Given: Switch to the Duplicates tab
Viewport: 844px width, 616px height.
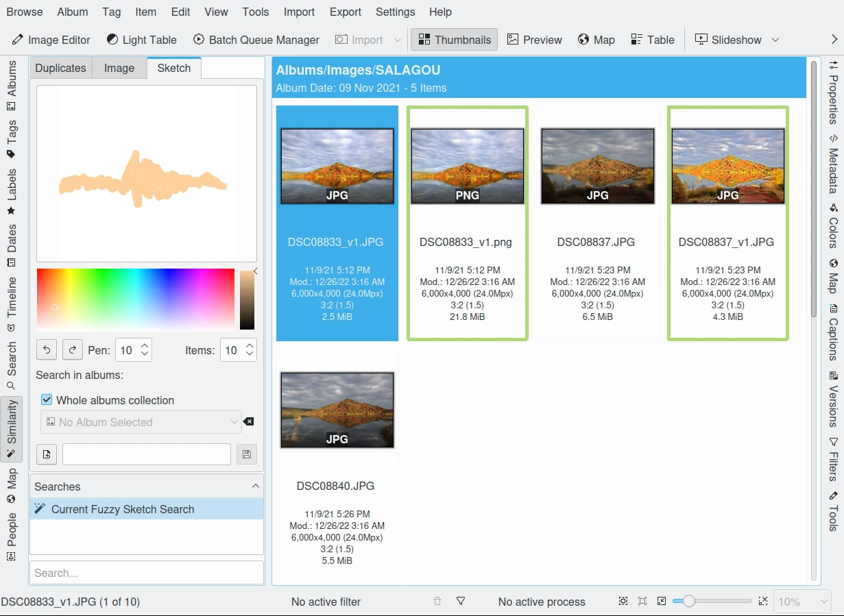Looking at the screenshot, I should (60, 68).
